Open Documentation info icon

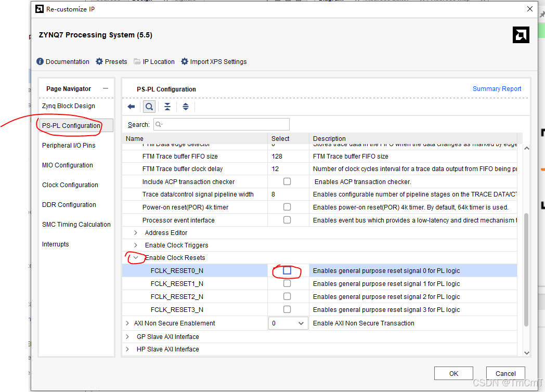[40, 61]
